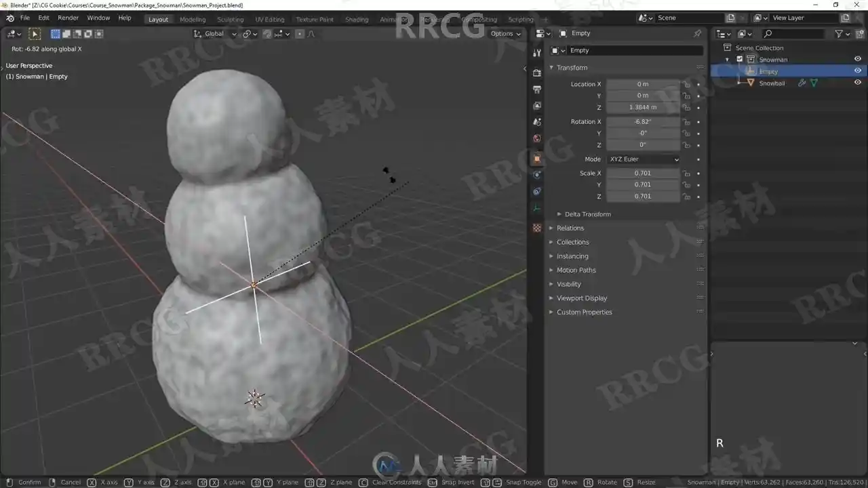Screen dimensions: 868x488
Task: Open the World properties tab icon
Action: click(x=537, y=138)
